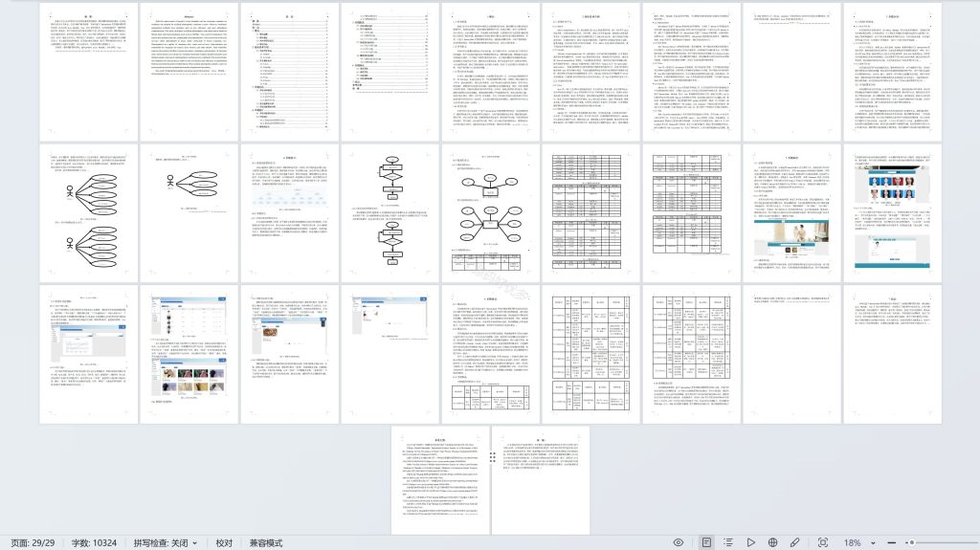Select the page with two stick-figure use-case diagrams

(89, 213)
